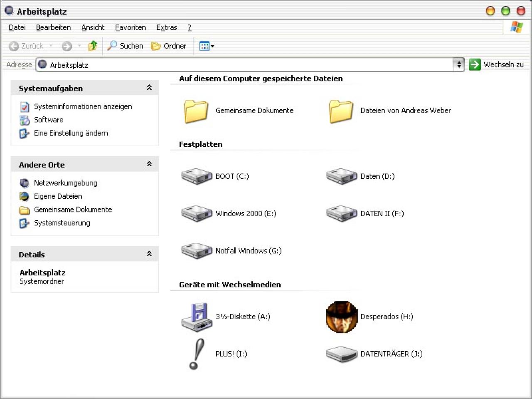Go up one folder level icon

click(93, 46)
